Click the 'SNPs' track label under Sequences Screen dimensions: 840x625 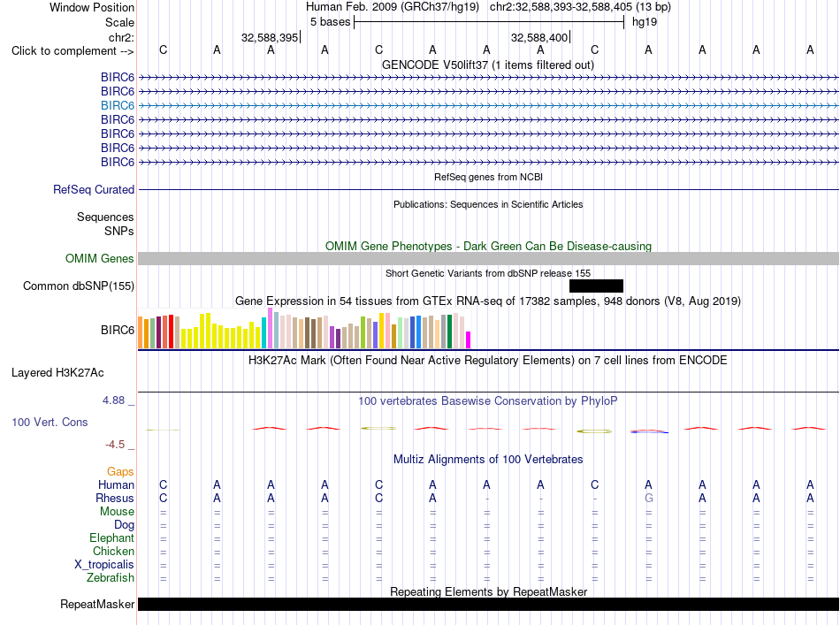(119, 231)
